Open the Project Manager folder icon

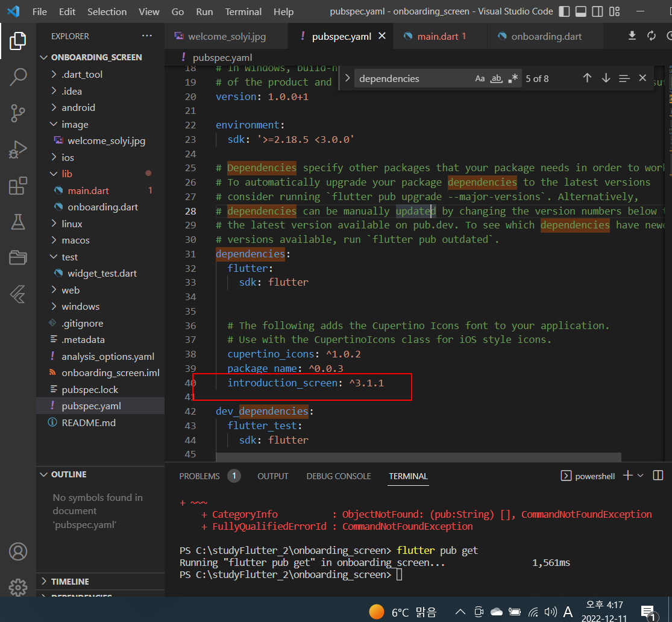click(x=17, y=257)
